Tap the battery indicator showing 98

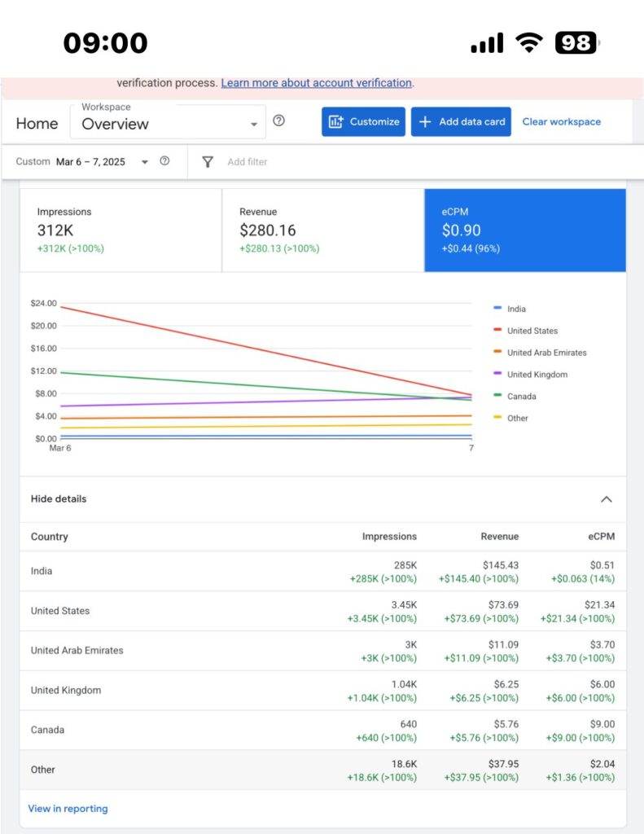point(576,43)
